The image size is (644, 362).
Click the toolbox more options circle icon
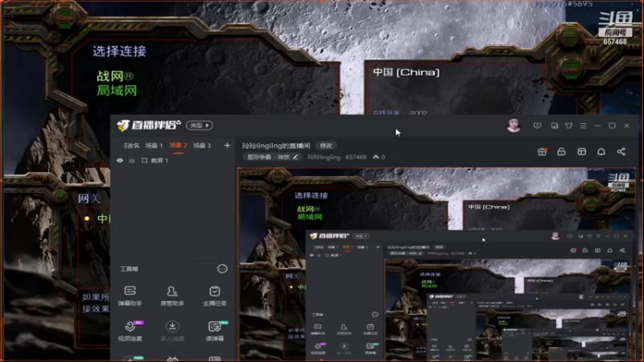click(x=222, y=269)
